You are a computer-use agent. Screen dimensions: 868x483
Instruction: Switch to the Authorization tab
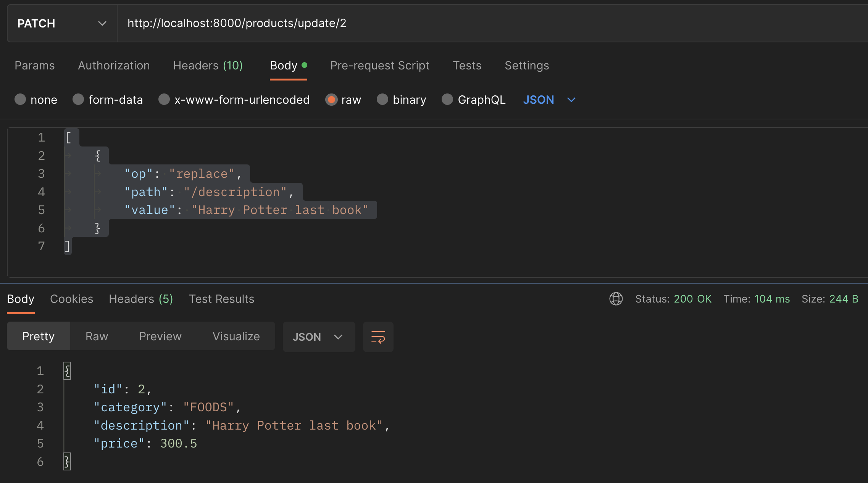point(114,66)
